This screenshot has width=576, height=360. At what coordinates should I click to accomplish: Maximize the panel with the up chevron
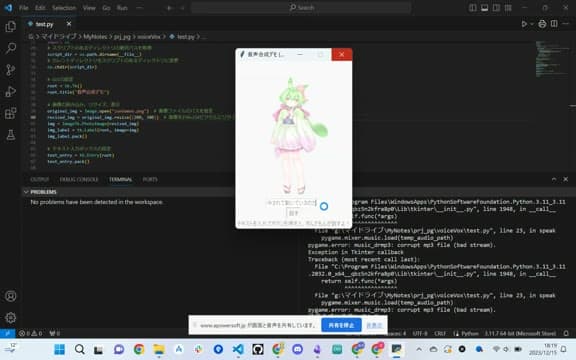(554, 179)
